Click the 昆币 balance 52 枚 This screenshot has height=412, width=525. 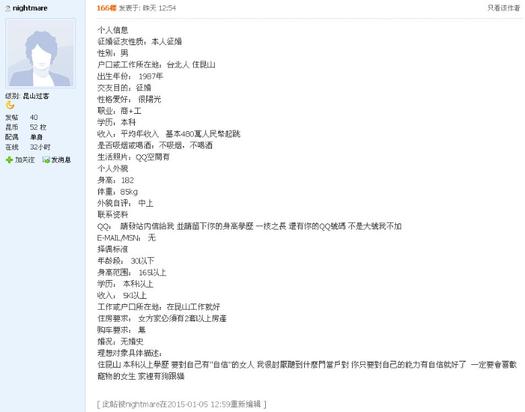click(38, 127)
